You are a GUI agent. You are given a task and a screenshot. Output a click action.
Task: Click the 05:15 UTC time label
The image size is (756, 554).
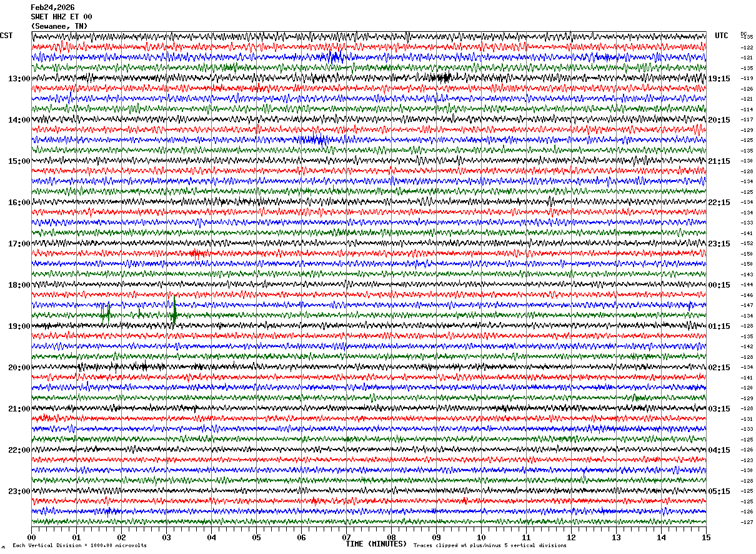[719, 491]
